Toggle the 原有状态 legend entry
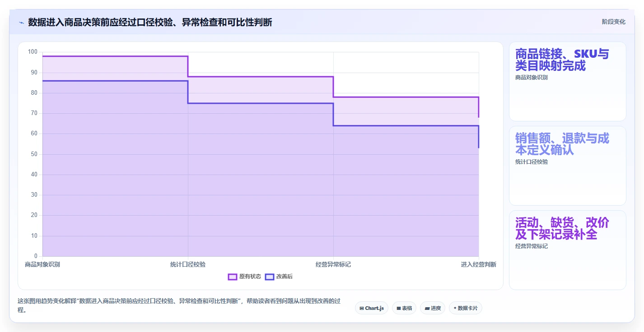The width and height of the screenshot is (644, 332). (244, 277)
